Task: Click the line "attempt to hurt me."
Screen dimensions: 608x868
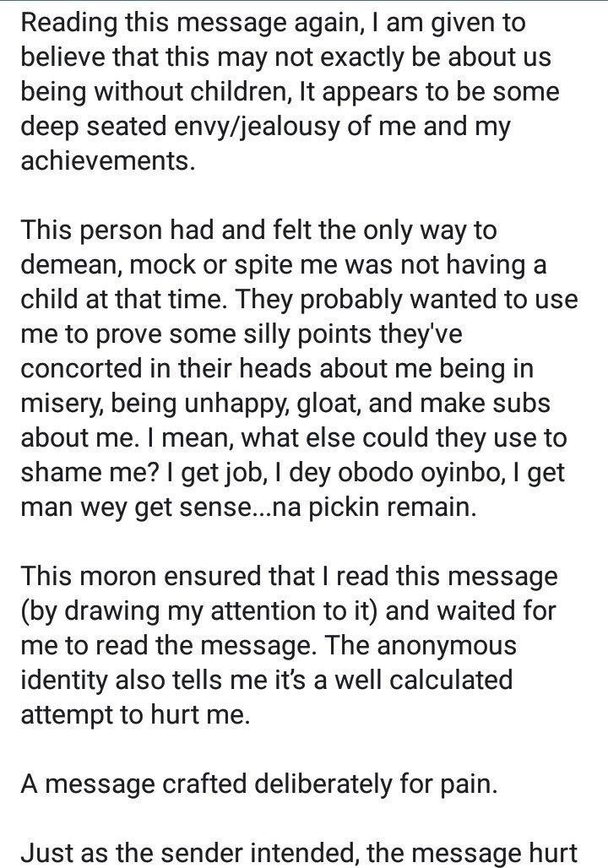Action: click(136, 714)
